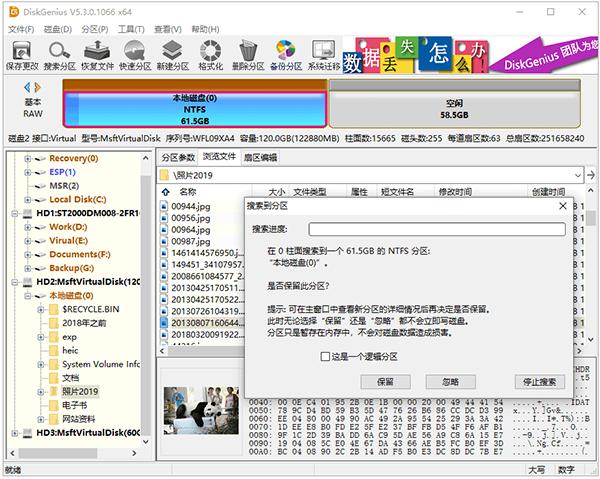Screen dimensions: 600x479
Task: Switch to the 浏览文件 tab
Action: 219,156
